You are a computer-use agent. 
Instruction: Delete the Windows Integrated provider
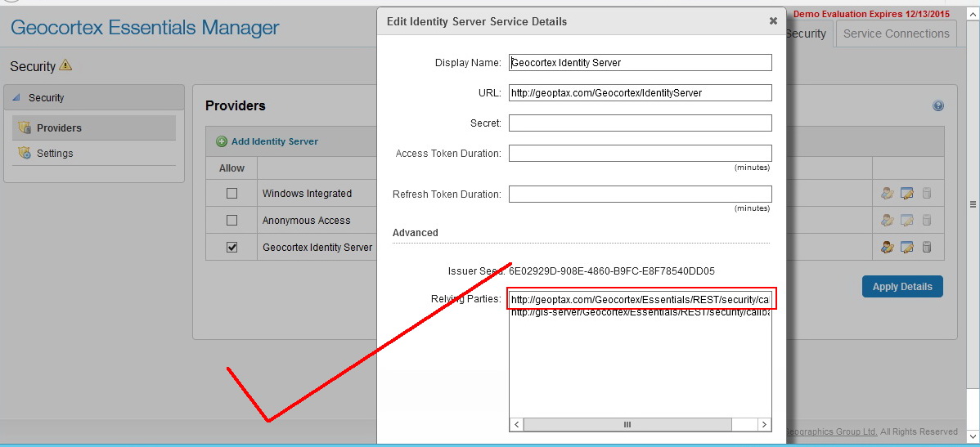927,194
